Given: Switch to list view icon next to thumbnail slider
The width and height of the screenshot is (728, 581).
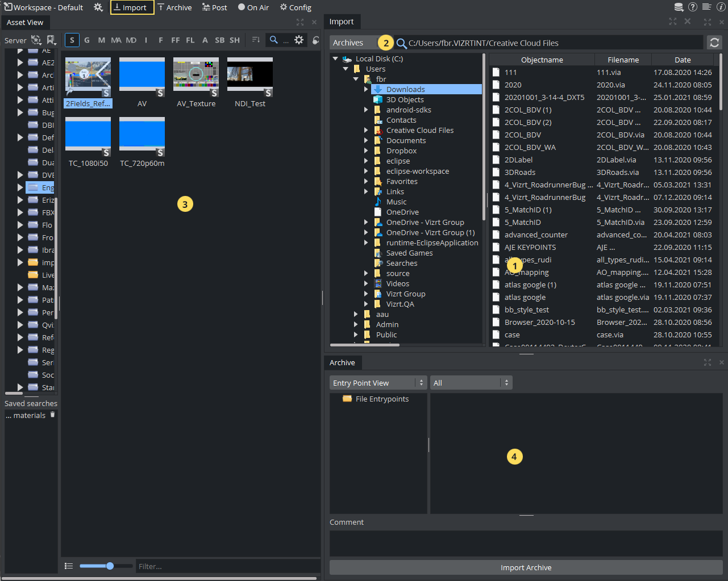Looking at the screenshot, I should [x=69, y=566].
